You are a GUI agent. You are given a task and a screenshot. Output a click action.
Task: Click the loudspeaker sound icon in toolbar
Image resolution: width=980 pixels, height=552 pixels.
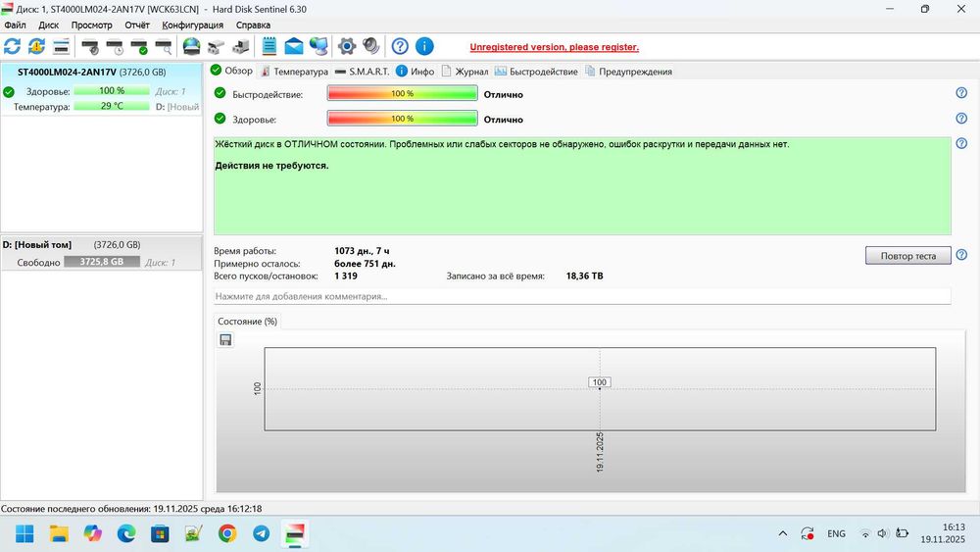[371, 46]
